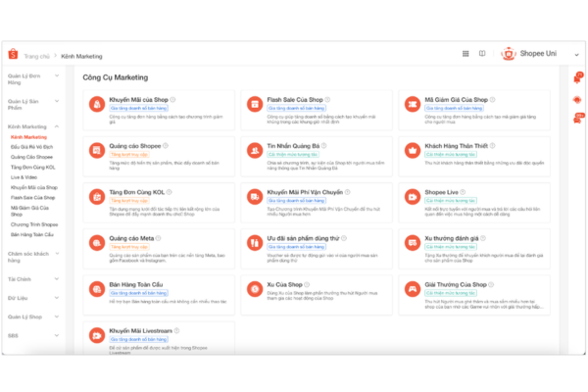Click the Shopee Uni account name

(x=538, y=53)
